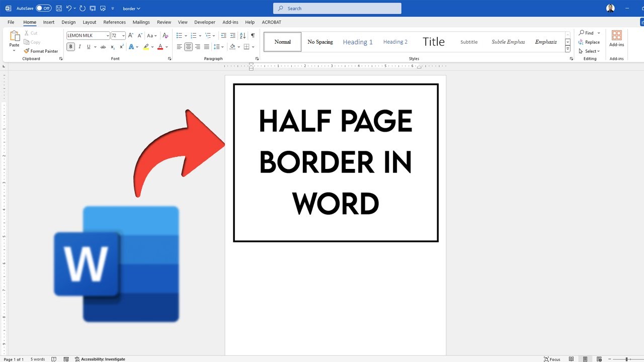
Task: Toggle underline formatting
Action: (89, 47)
